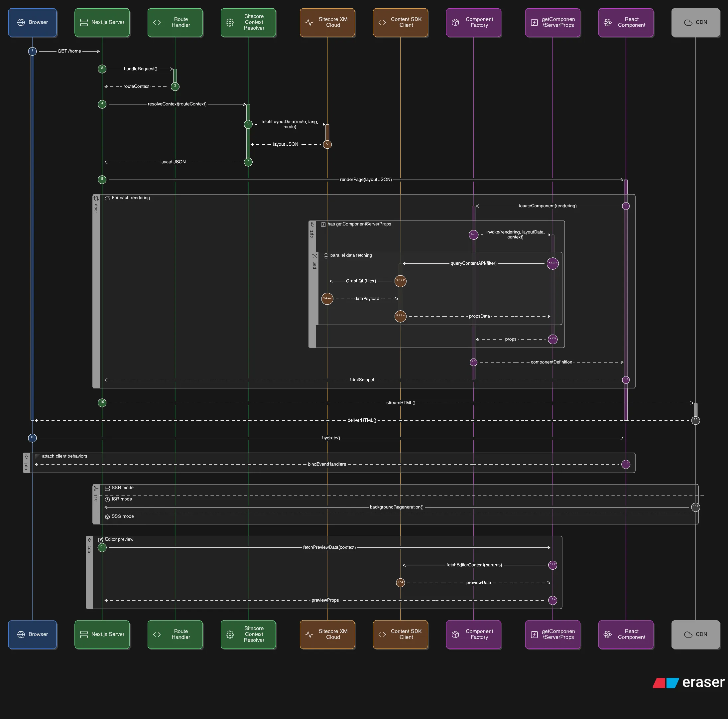Click the atom icon in top React Component box
This screenshot has height=719, width=728.
(x=607, y=23)
